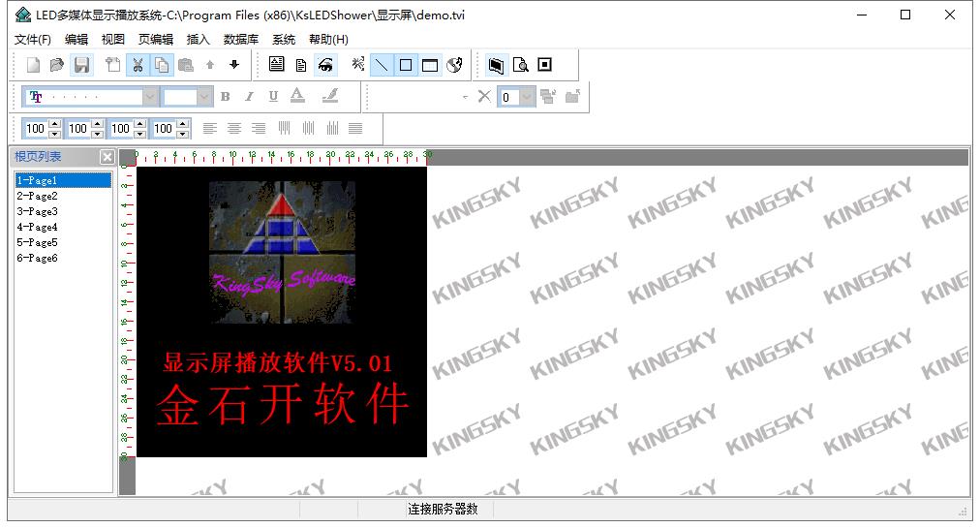This screenshot has height=528, width=980.
Task: Click the font color A icon
Action: [297, 96]
